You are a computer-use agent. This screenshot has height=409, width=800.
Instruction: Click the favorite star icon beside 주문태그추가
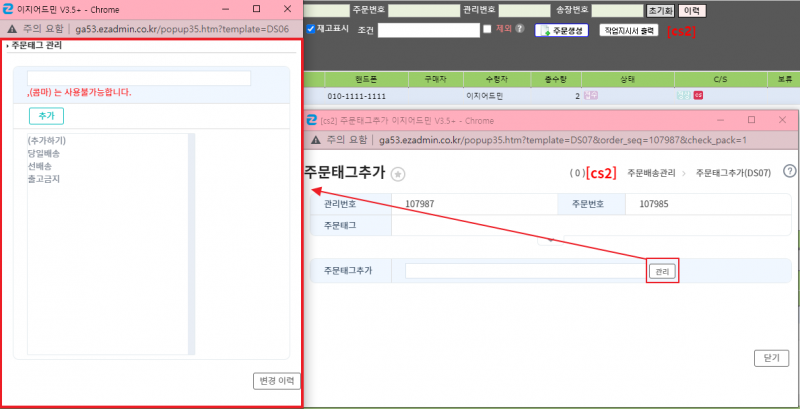point(398,174)
